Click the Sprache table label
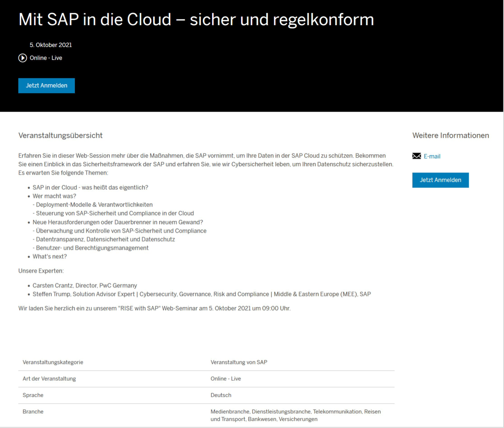504x428 pixels. [33, 395]
